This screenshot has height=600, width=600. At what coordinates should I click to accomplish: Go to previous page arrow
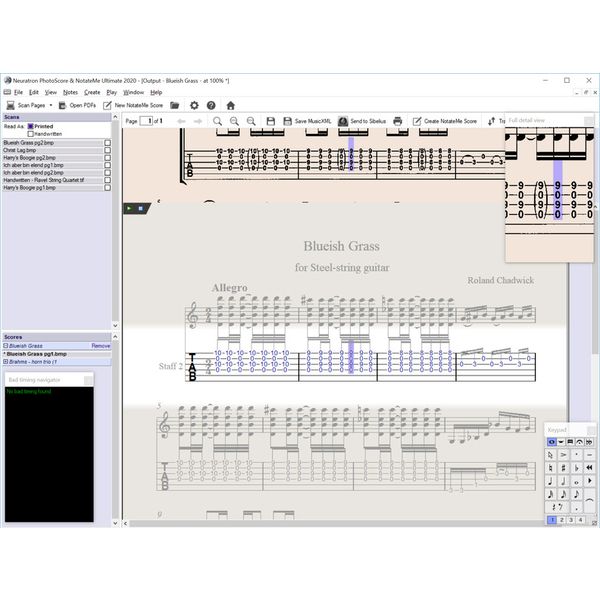[181, 121]
